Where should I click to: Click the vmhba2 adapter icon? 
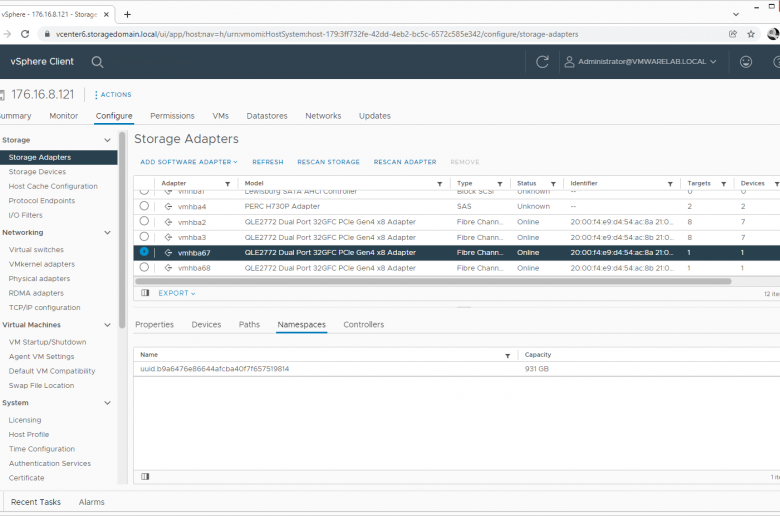[169, 222]
